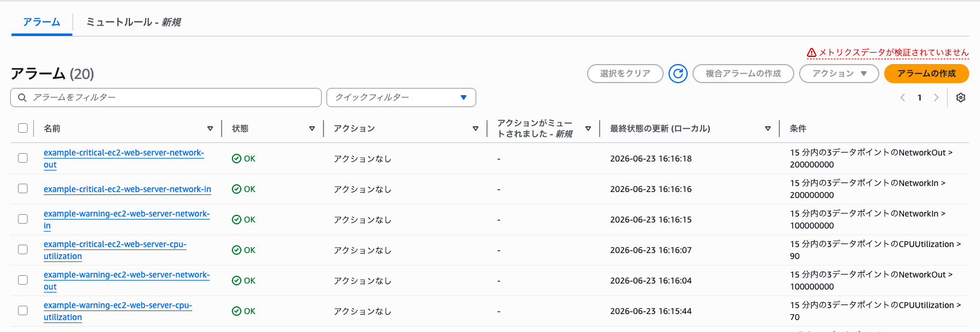Image resolution: width=980 pixels, height=332 pixels.
Task: Select checkbox for example-critical-ec2-web-server-network-out
Action: point(23,158)
